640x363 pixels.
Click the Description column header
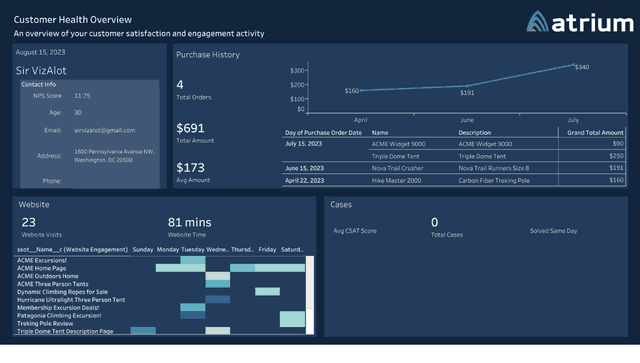(474, 133)
